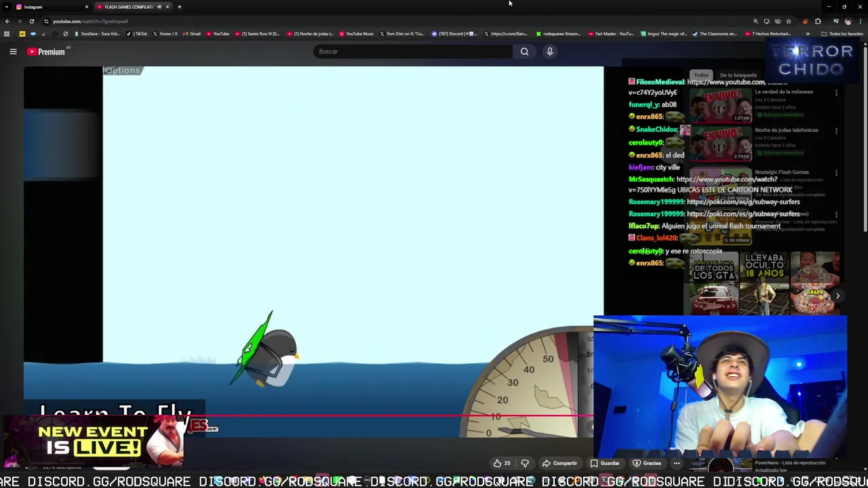Open the Imgur bookmark
This screenshot has width=868, height=488.
pos(663,34)
